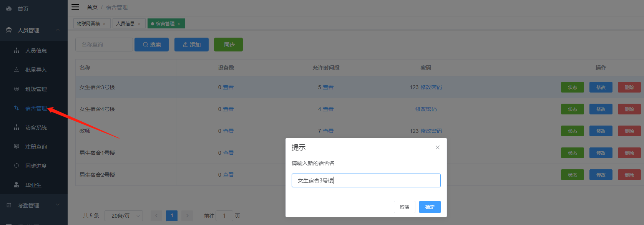Click the 人员信息 sidebar icon
The width and height of the screenshot is (644, 225).
click(x=17, y=50)
